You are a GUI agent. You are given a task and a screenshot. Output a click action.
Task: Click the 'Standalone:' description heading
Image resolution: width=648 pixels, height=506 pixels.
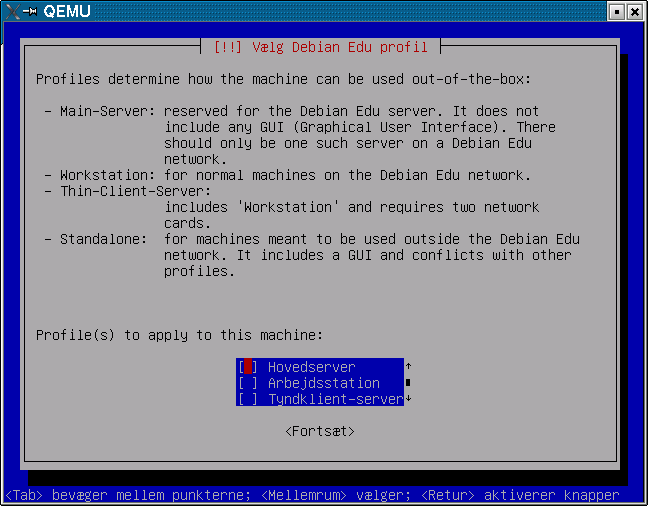103,239
